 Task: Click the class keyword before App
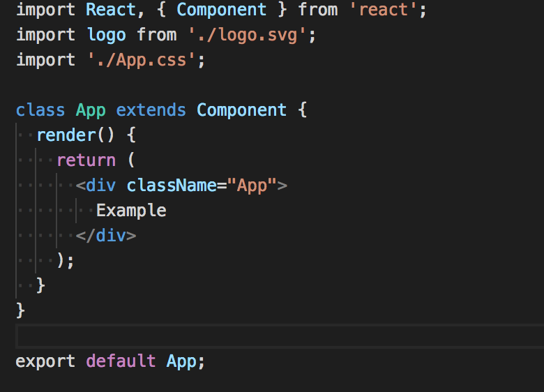[40, 110]
